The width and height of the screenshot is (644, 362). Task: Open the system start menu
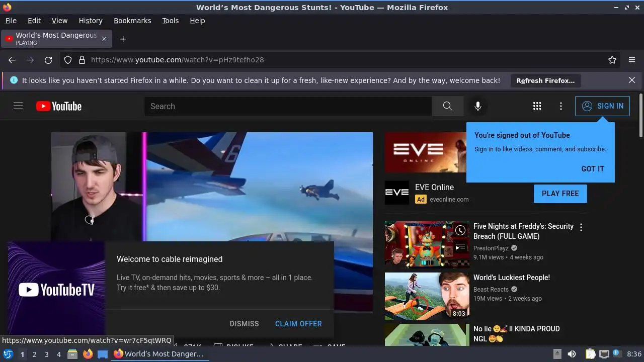[8, 354]
